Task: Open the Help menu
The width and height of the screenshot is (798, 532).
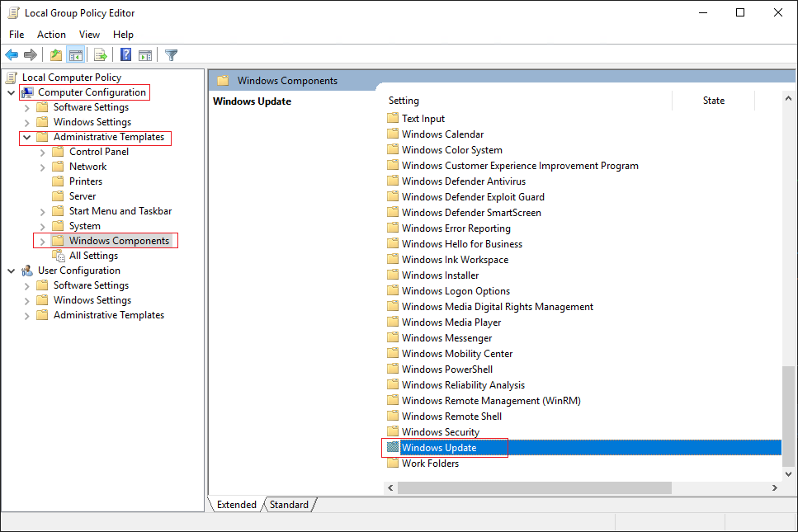Action: [123, 35]
